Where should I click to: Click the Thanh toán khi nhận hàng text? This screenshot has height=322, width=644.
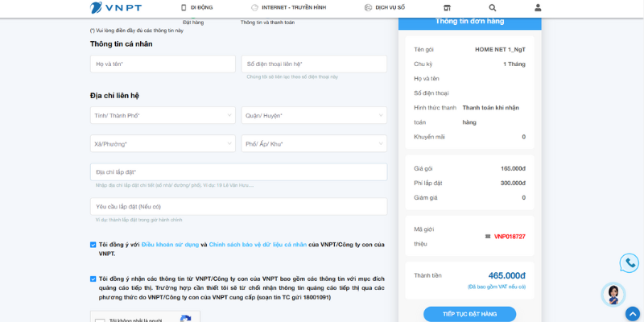(491, 115)
